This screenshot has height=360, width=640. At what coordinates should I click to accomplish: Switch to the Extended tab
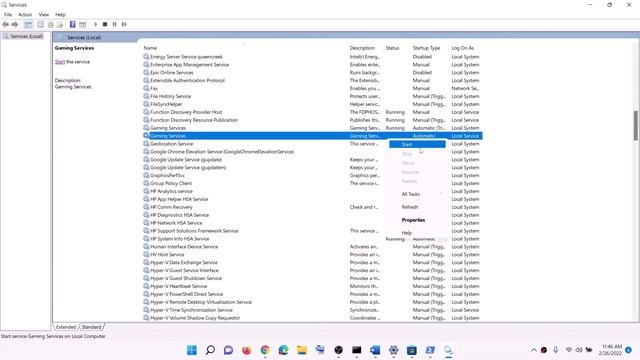[x=66, y=327]
